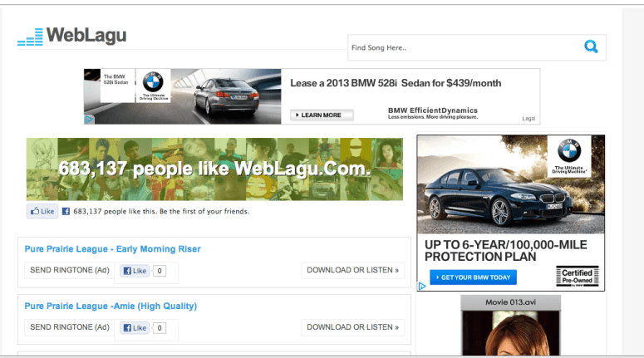Viewport: 644px width, 358px height.
Task: Open Pure Prairie League - Early Morning Riser
Action: (112, 249)
